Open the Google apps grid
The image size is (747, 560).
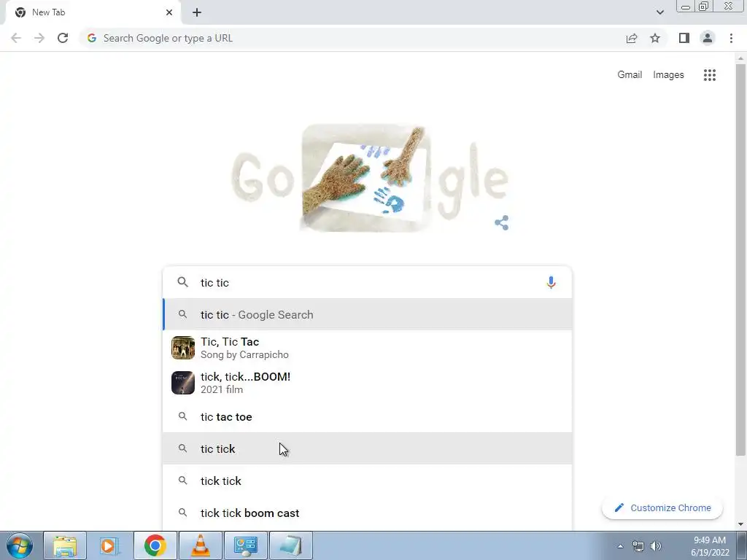(710, 75)
